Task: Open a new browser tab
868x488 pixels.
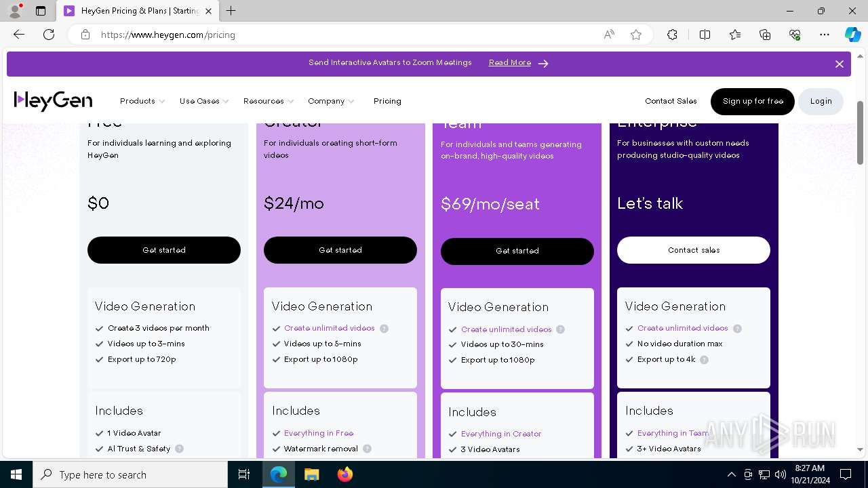Action: pos(231,11)
